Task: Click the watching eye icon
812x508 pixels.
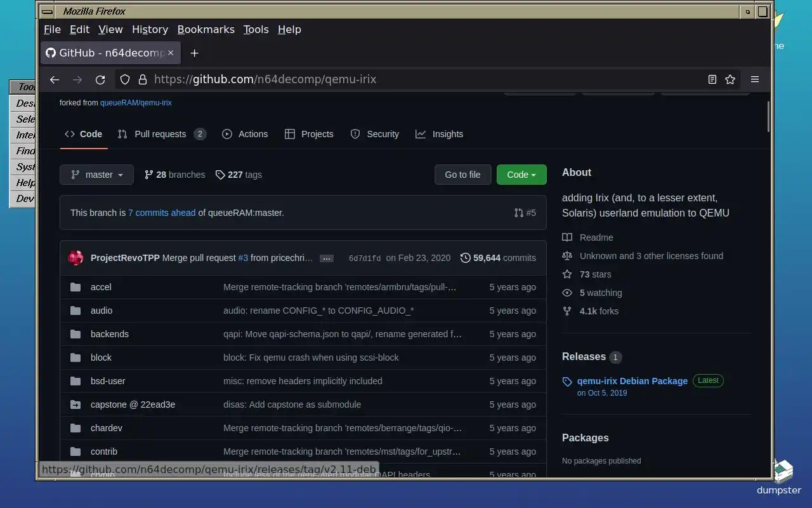Action: (x=567, y=293)
